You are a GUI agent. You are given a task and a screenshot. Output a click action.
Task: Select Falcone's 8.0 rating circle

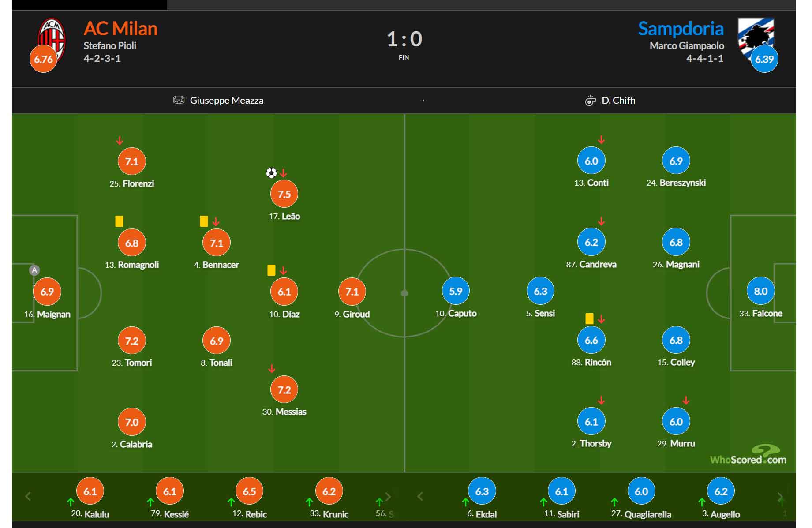760,291
